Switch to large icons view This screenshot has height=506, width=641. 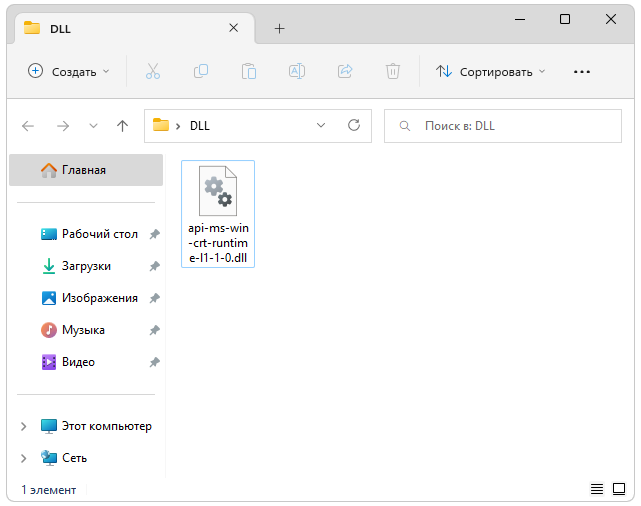619,488
